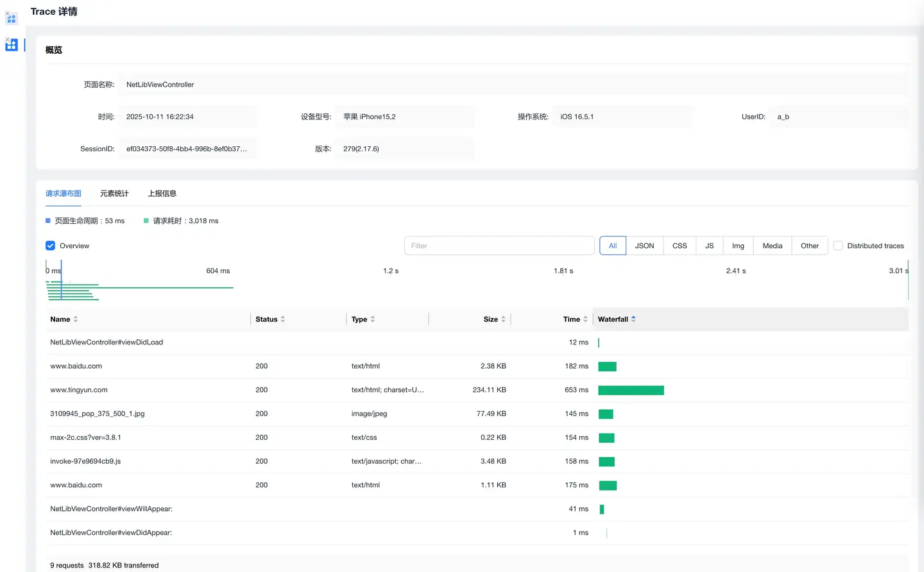Screen dimensions: 924x572
Task: Sort requests by Size column arrows
Action: pyautogui.click(x=504, y=319)
